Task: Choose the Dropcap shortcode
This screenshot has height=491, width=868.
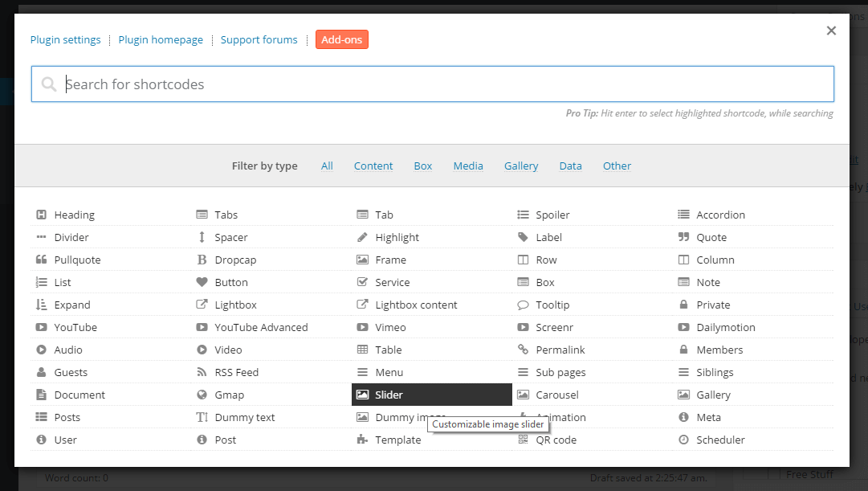Action: pyautogui.click(x=235, y=259)
